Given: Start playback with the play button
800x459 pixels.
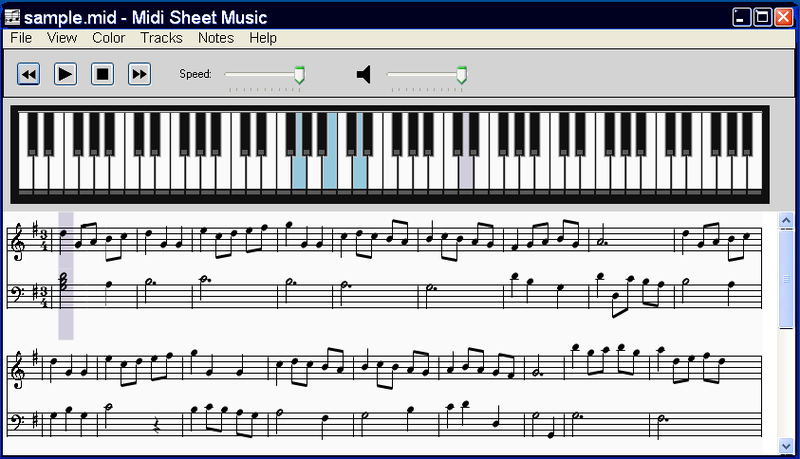Looking at the screenshot, I should pos(65,74).
